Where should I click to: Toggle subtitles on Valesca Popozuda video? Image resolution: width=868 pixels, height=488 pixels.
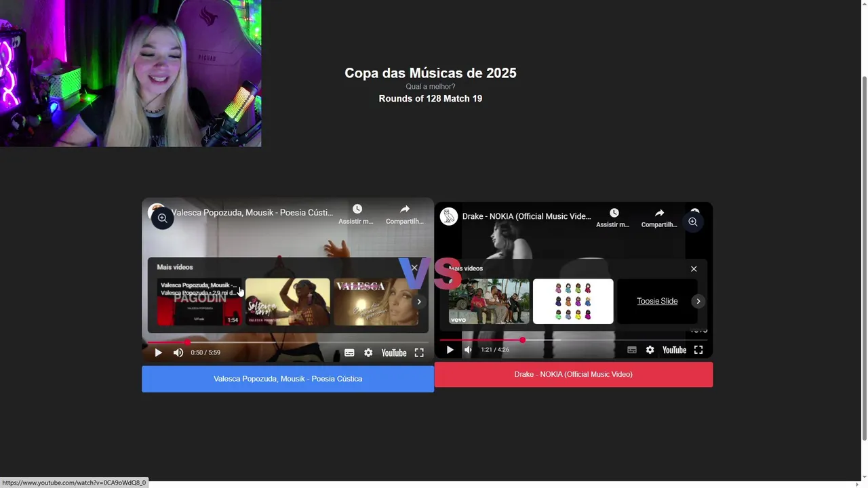[x=349, y=352]
